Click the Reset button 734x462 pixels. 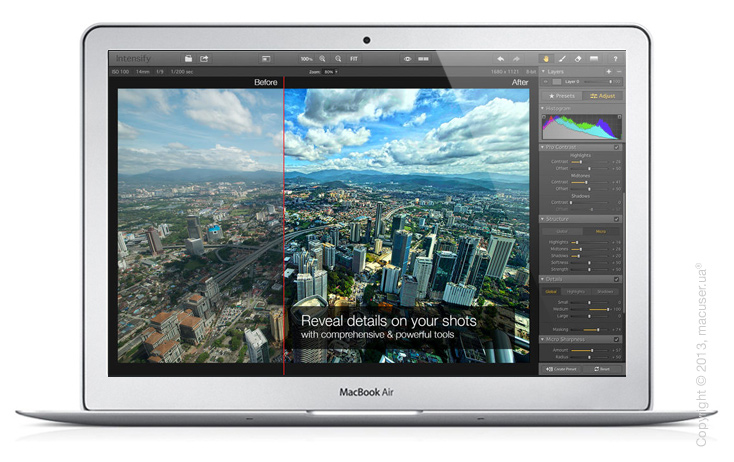[x=602, y=369]
